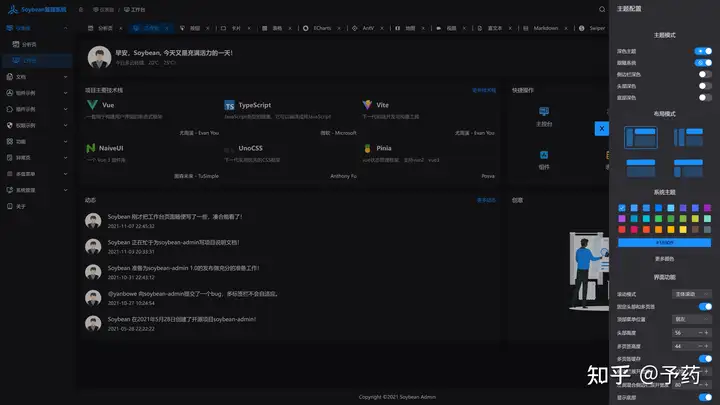Enable the 底部深色 footer dark switch
The width and height of the screenshot is (720, 405).
[705, 97]
